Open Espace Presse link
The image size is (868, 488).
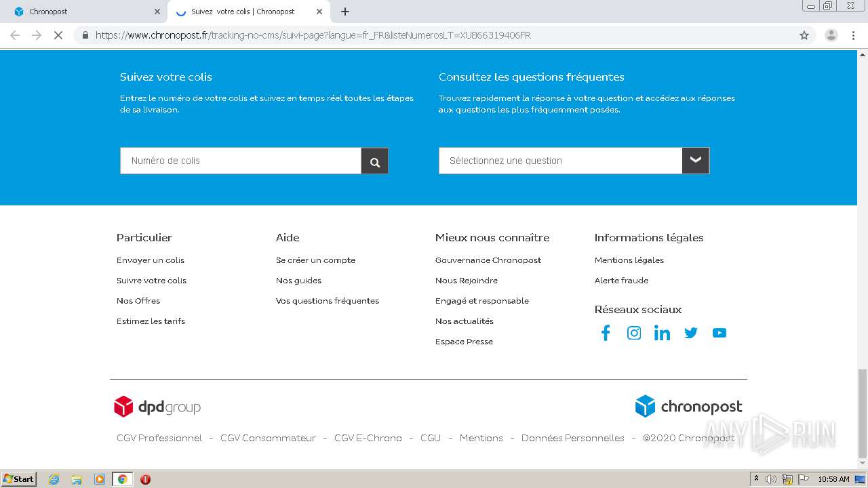point(464,342)
